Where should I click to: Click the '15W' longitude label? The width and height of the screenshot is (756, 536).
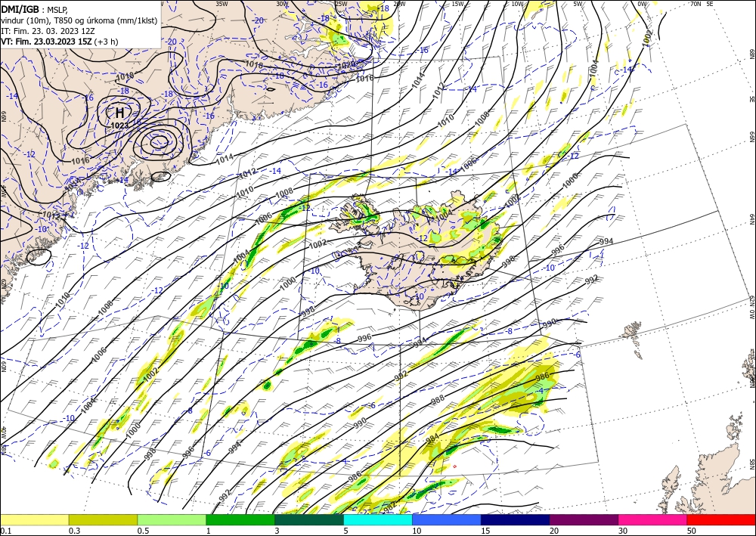[457, 4]
